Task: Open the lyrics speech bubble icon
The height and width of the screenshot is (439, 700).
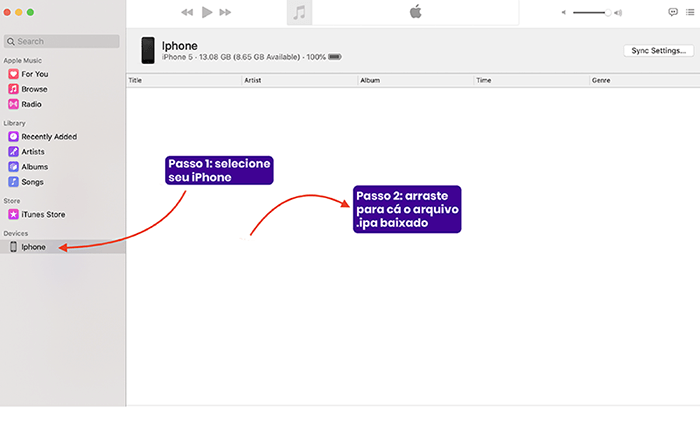Action: [673, 12]
